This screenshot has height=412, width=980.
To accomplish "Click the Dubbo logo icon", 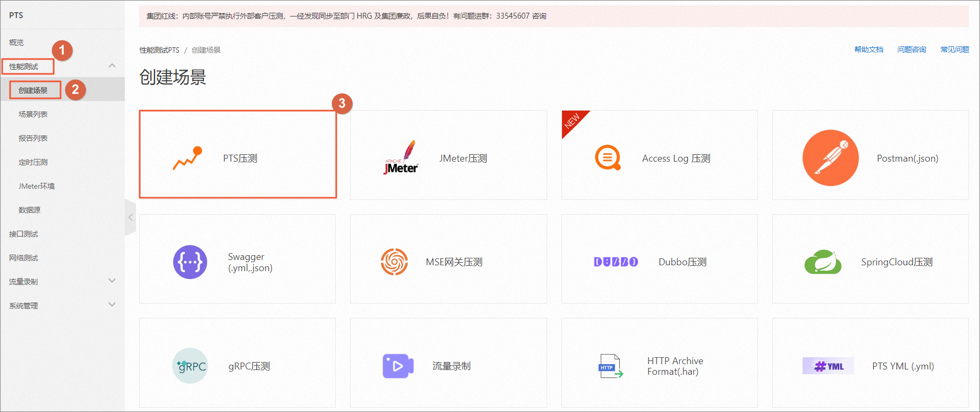I will pos(616,262).
